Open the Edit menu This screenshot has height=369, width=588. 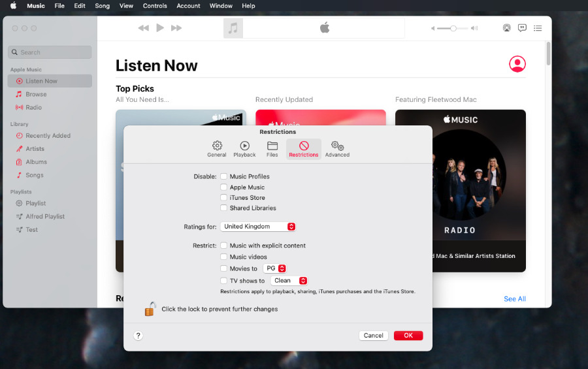tap(80, 6)
